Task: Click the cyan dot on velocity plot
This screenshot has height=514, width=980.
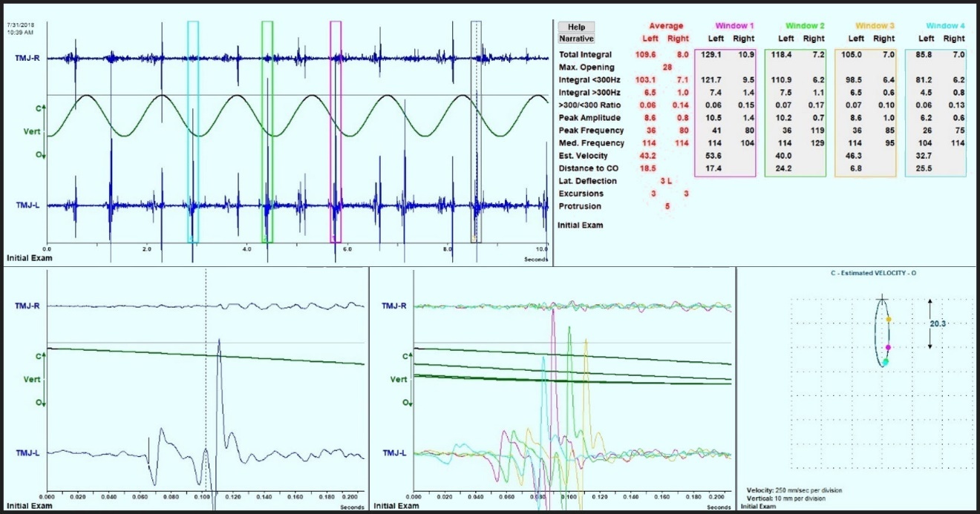Action: [885, 362]
